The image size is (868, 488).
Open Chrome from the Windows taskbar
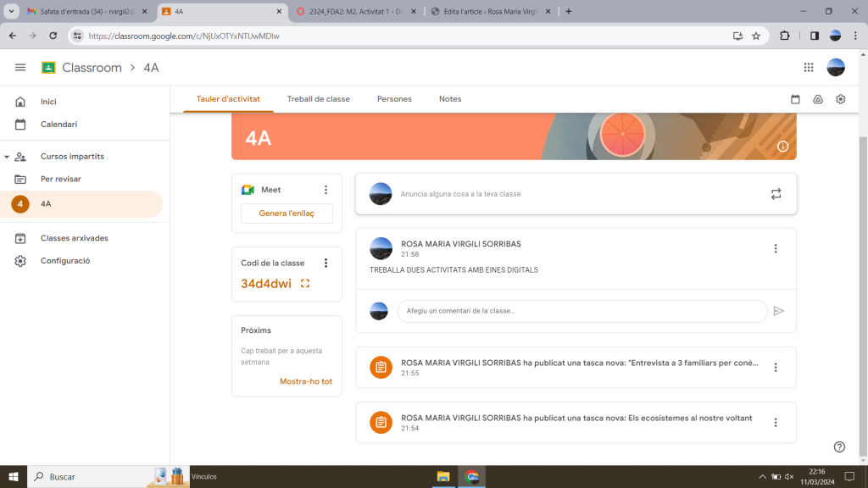click(x=472, y=476)
